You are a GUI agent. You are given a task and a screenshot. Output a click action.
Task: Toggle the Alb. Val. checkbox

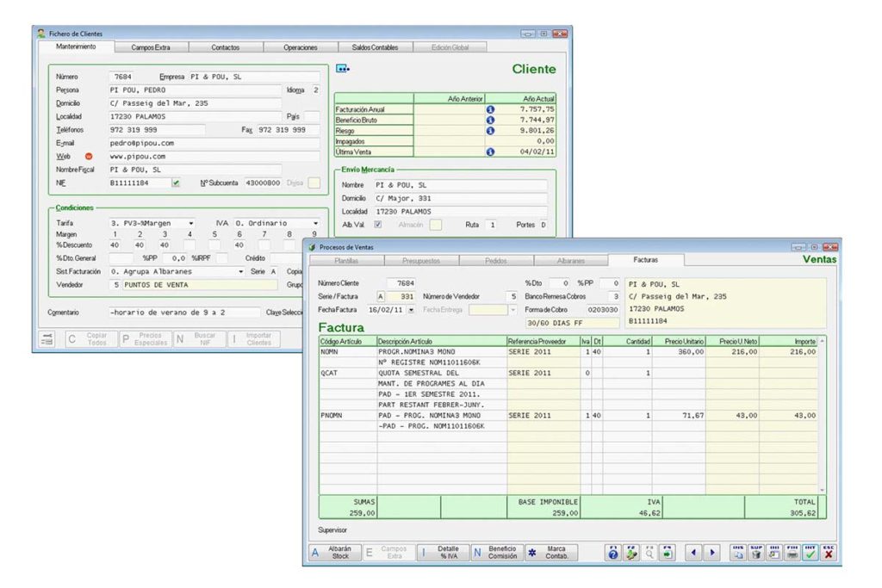pyautogui.click(x=378, y=225)
